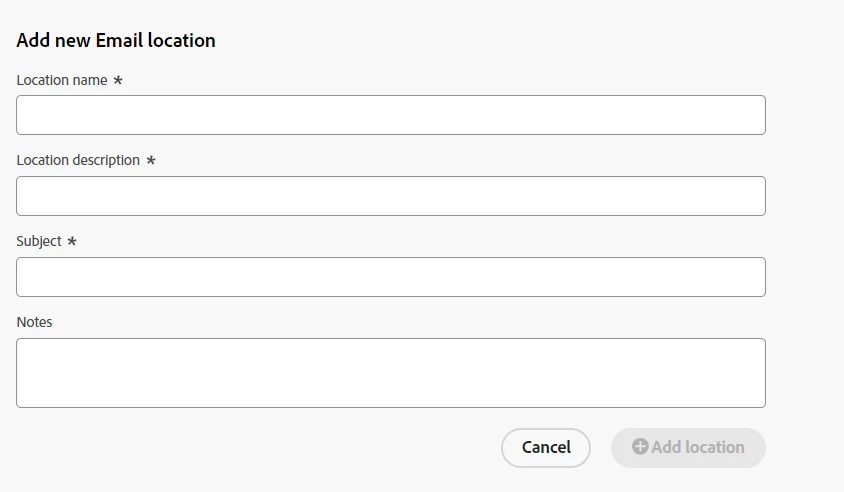Click the Add location button

coord(688,447)
